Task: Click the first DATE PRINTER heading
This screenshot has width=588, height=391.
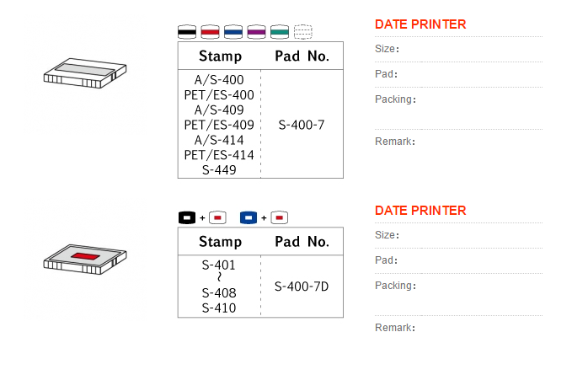Action: tap(420, 24)
